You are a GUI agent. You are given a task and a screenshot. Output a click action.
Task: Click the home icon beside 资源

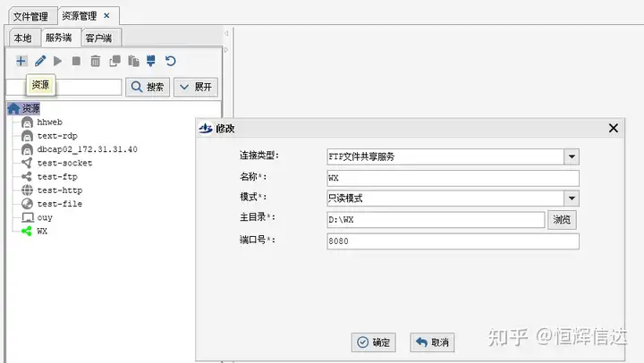coord(13,108)
